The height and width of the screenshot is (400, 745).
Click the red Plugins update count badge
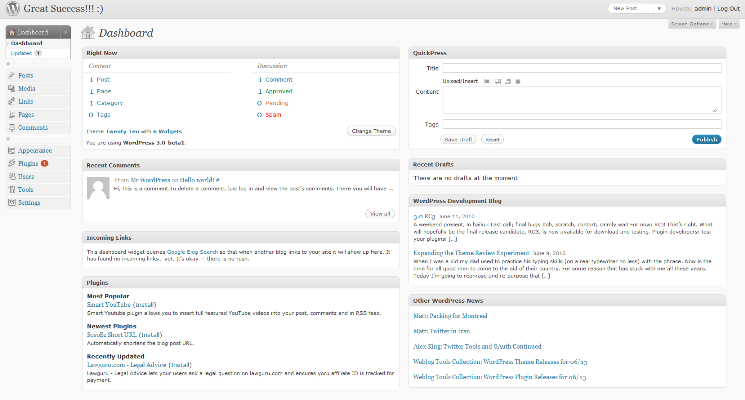click(45, 163)
